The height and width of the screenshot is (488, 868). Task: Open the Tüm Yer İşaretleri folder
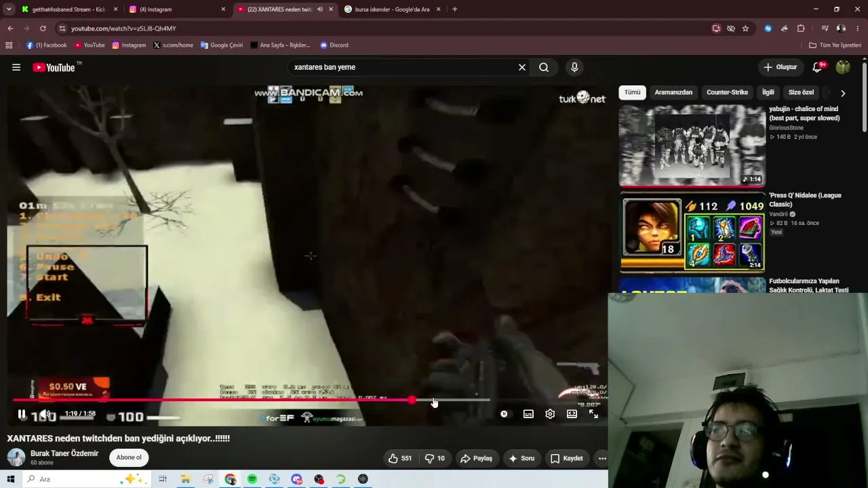click(835, 45)
